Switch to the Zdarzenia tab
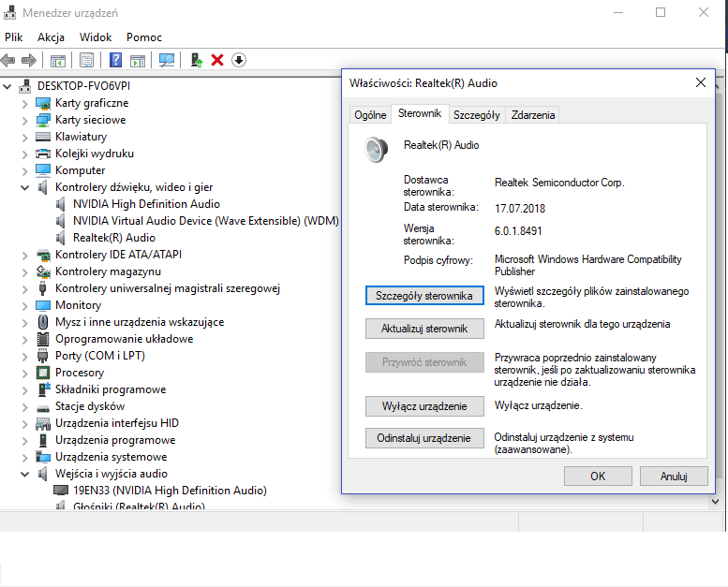Screen dimensions: 728x587 [x=532, y=115]
